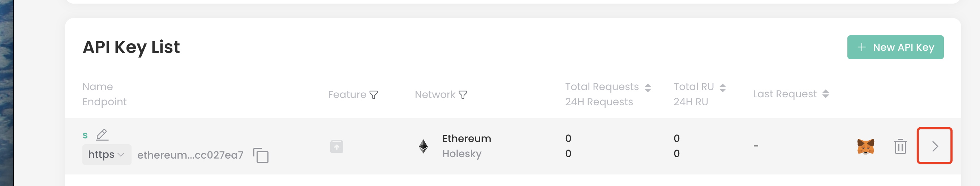Image resolution: width=980 pixels, height=186 pixels.
Task: Click the 24H Requests column subheader
Action: point(599,102)
